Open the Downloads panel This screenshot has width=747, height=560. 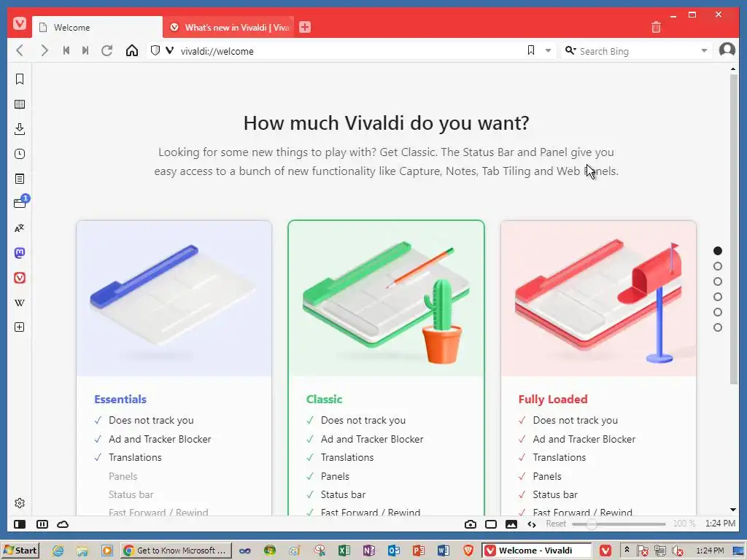point(20,129)
